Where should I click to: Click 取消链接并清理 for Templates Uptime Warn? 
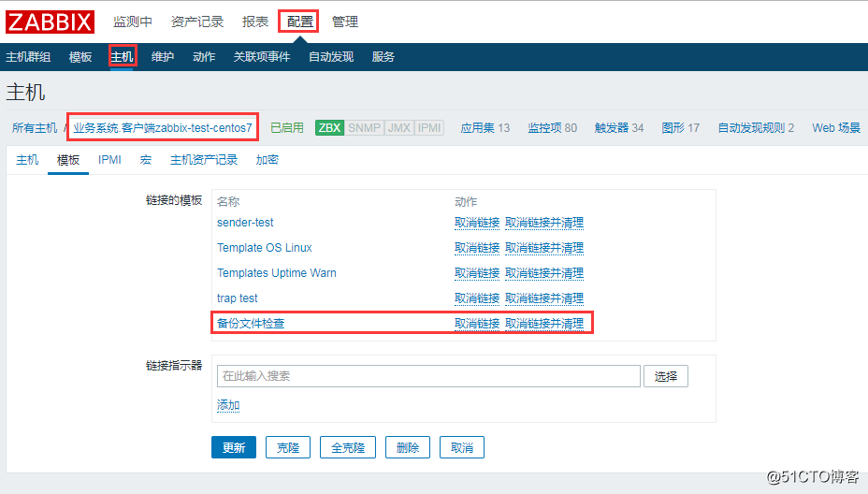tap(544, 273)
